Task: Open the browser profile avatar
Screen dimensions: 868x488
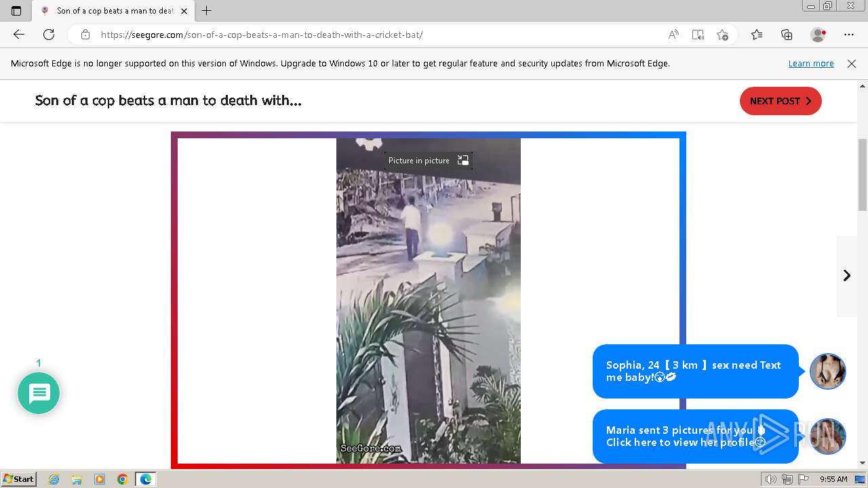Action: click(818, 35)
